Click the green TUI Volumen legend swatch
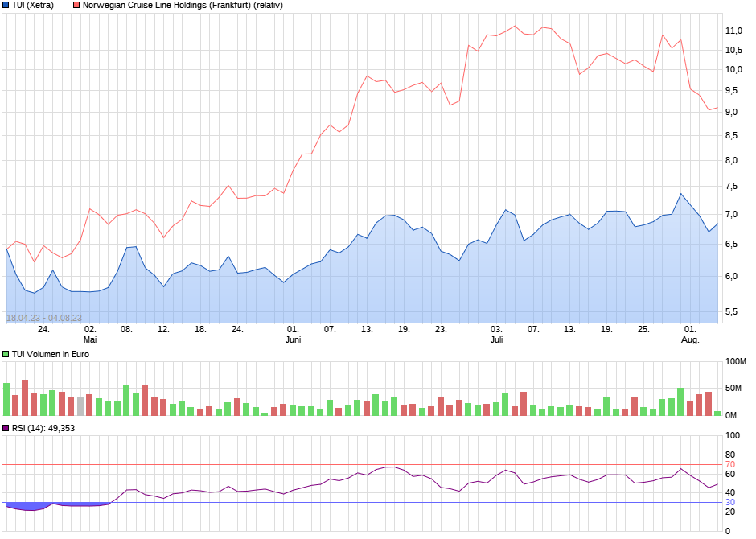Image resolution: width=756 pixels, height=539 pixels. [x=6, y=354]
